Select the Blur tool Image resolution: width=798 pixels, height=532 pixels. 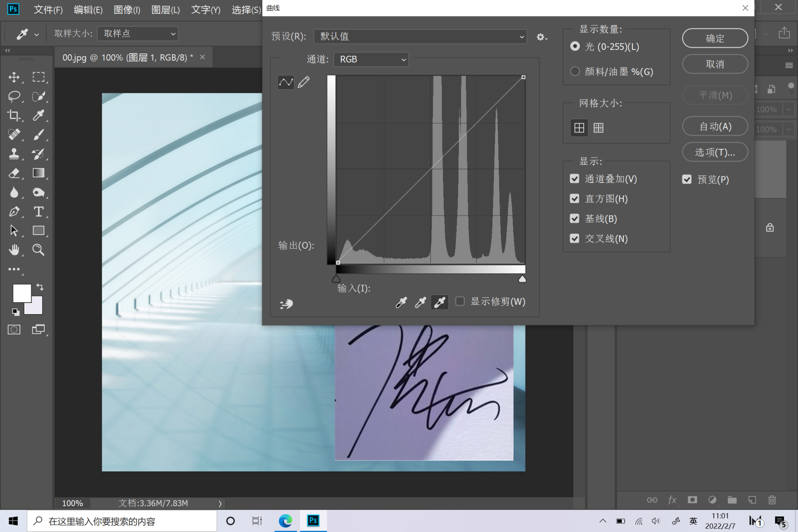[x=14, y=192]
